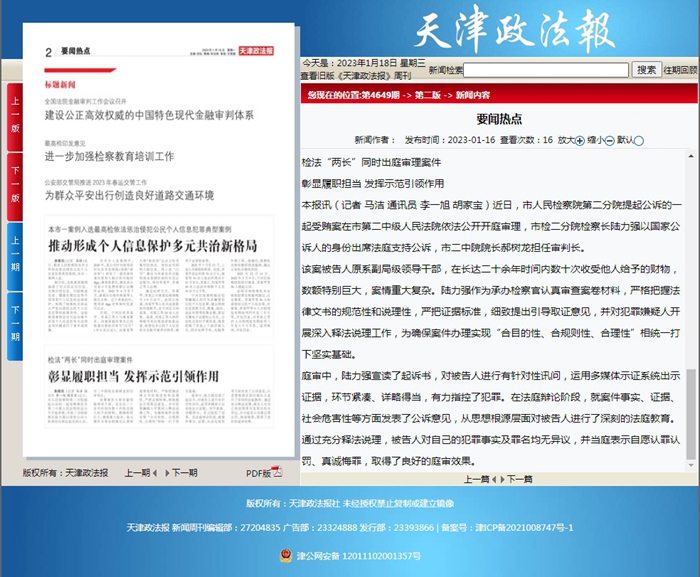
Task: Click 上一期 text link below page
Action: [138, 473]
